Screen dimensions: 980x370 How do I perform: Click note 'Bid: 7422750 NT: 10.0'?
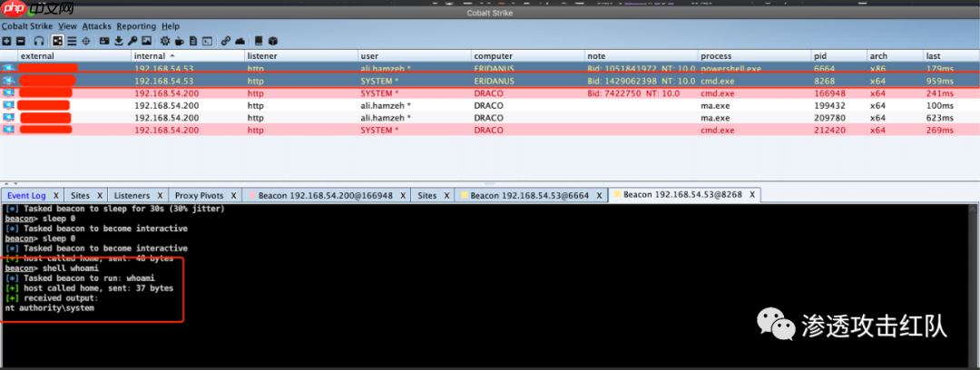[633, 93]
